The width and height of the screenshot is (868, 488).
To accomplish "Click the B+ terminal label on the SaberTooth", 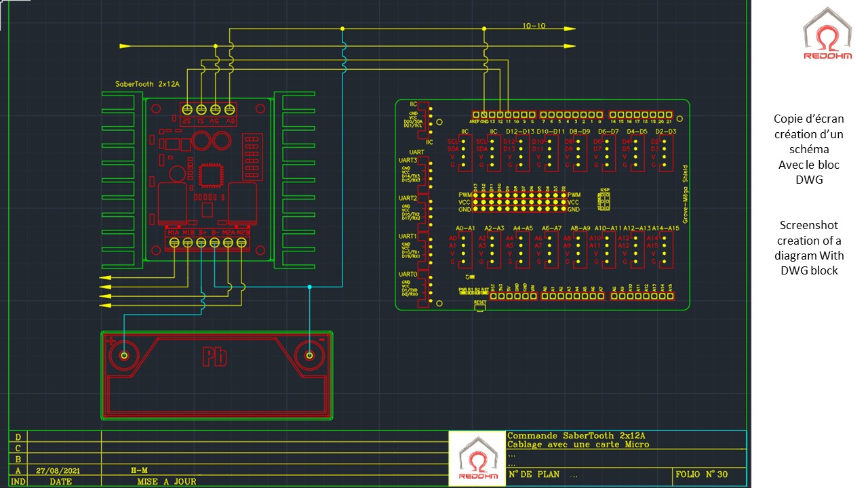I will 202,231.
